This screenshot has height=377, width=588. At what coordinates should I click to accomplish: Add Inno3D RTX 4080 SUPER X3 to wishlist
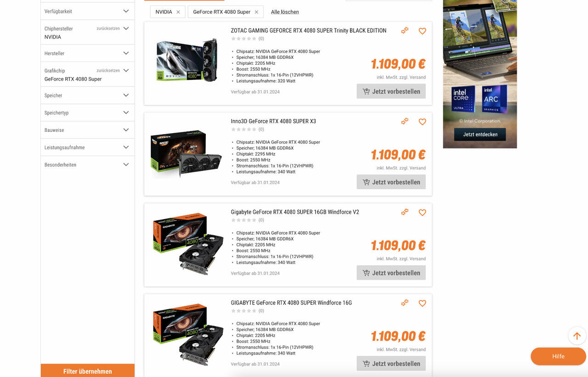[x=422, y=122]
